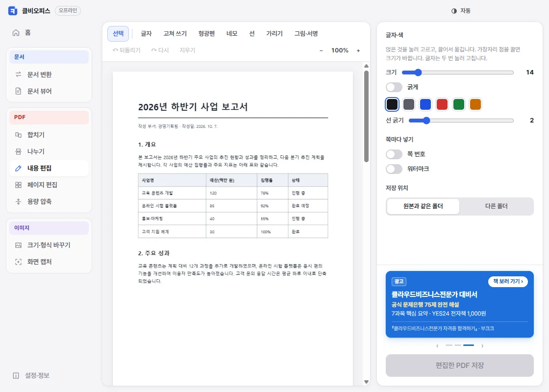The image size is (549, 392).
Task: Enable the 쪽 번호 page number switch
Action: [394, 154]
